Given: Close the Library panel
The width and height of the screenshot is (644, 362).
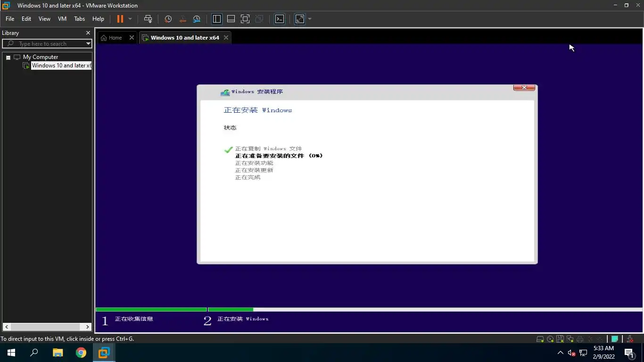Looking at the screenshot, I should pos(88,33).
